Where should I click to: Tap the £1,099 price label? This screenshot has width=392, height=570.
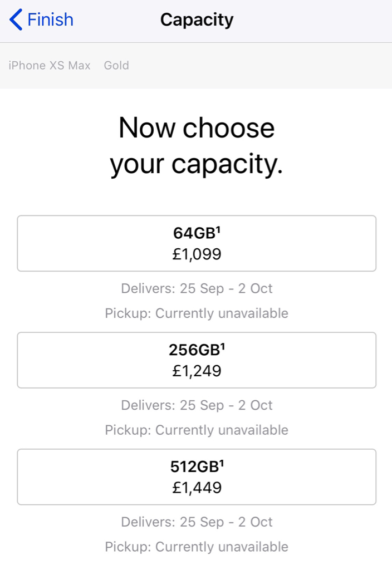point(197,254)
